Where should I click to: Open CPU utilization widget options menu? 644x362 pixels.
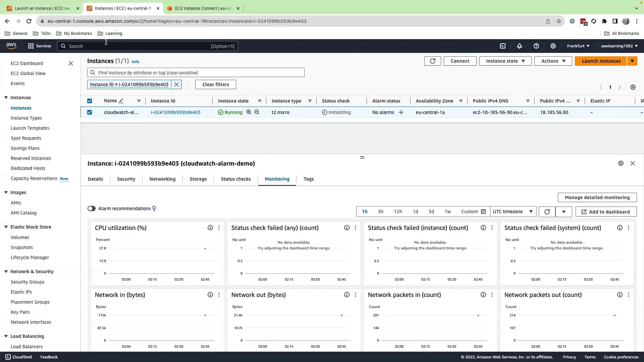(x=219, y=228)
